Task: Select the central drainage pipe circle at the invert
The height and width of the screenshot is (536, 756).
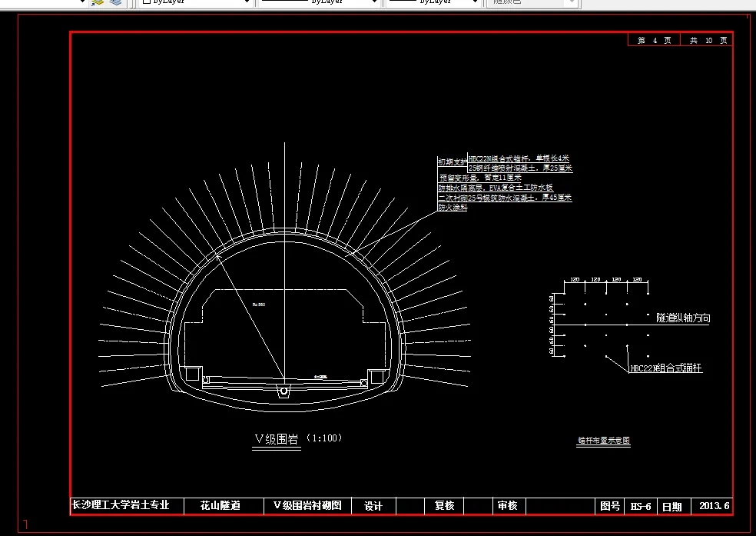Action: coord(284,391)
